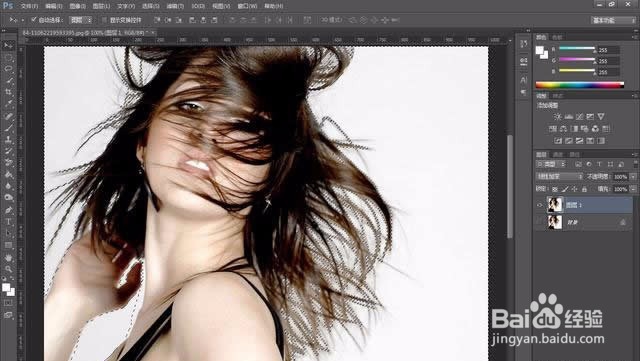
Task: Select the Clone Stamp tool
Action: [8, 139]
